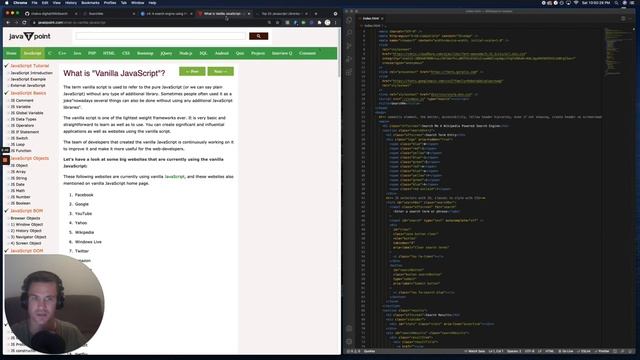Screen dimensions: 640x360
Task: Click the 'Wikipedia' list item
Action: [x=84, y=232]
